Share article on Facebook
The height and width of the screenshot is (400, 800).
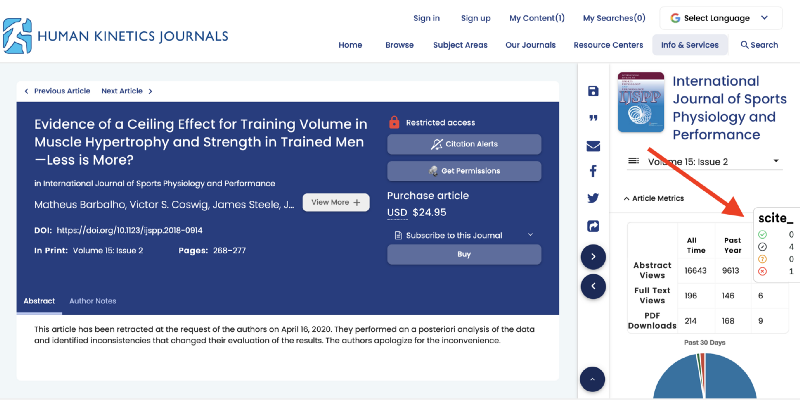593,172
